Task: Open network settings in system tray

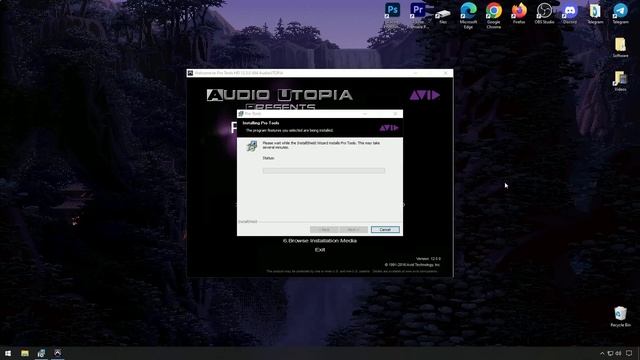Action: pyautogui.click(x=610, y=353)
